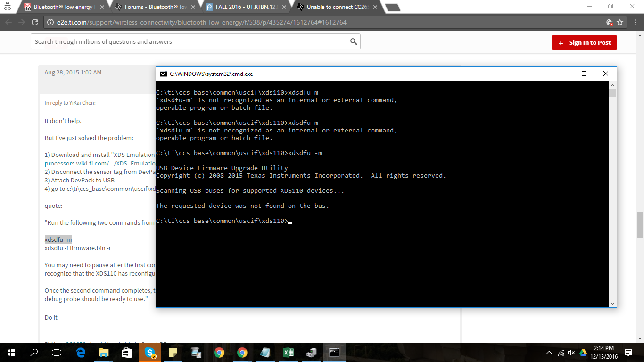Open the device manager style taskbar icon before cmd
644x362 pixels.
tap(312, 352)
